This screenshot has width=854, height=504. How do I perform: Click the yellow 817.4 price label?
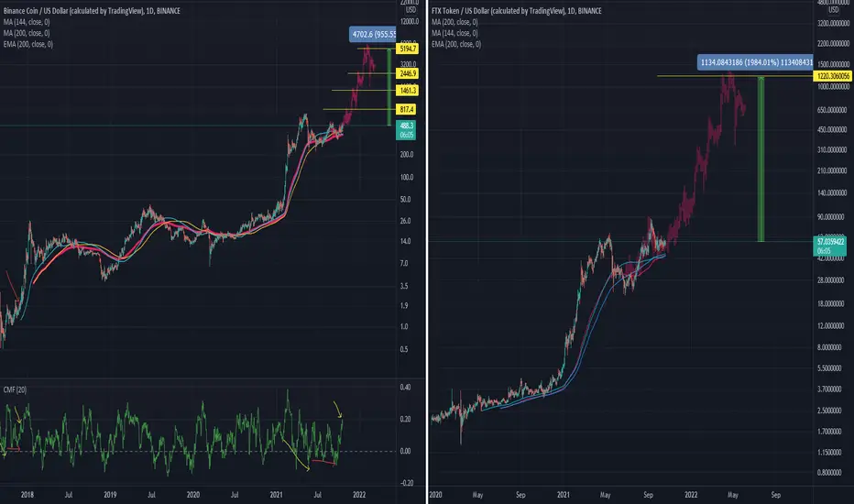click(407, 109)
